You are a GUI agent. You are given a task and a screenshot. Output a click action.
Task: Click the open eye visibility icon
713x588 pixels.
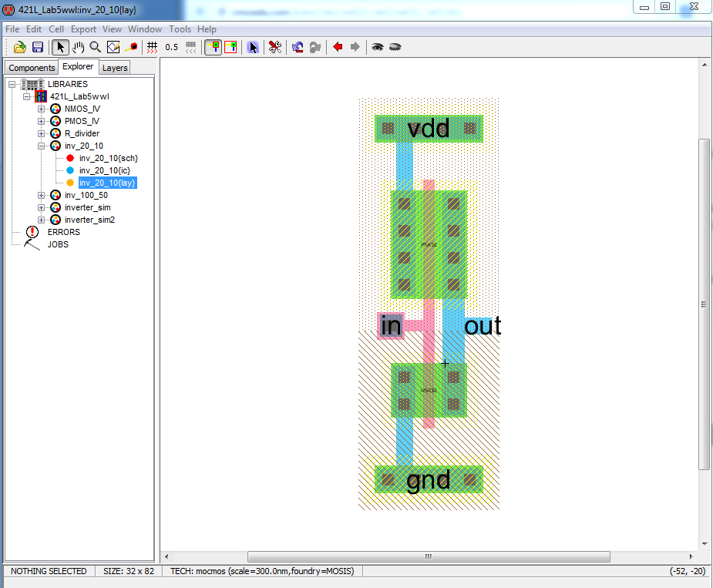coord(377,47)
